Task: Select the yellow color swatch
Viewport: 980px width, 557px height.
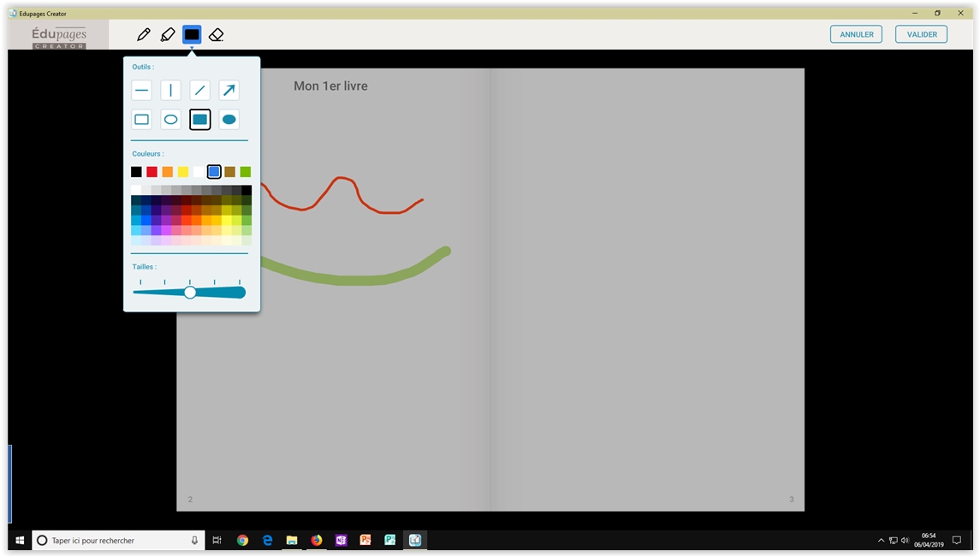Action: pos(183,172)
